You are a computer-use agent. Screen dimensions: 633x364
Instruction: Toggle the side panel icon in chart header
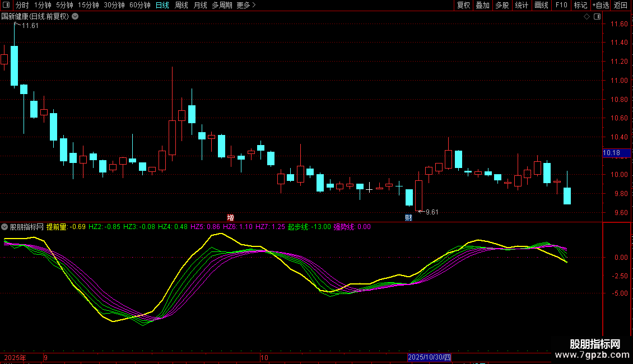pyautogui.click(x=597, y=17)
